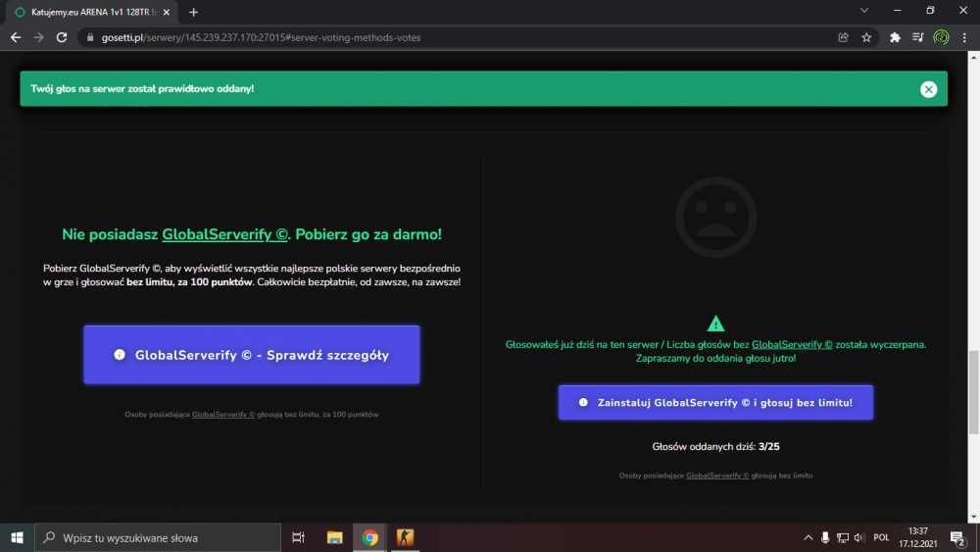Click the page vertical scrollbar thumb
This screenshot has width=980, height=552.
coord(974,392)
